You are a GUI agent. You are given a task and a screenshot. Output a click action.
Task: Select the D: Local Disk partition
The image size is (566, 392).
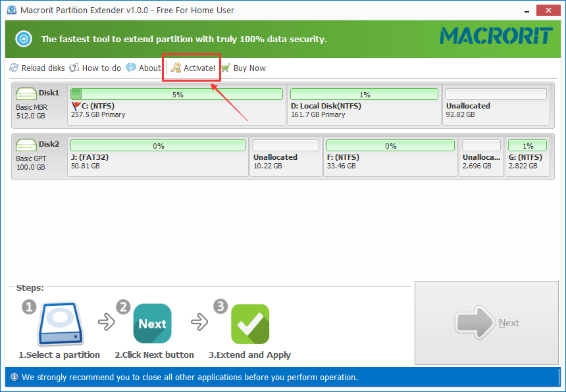point(363,110)
